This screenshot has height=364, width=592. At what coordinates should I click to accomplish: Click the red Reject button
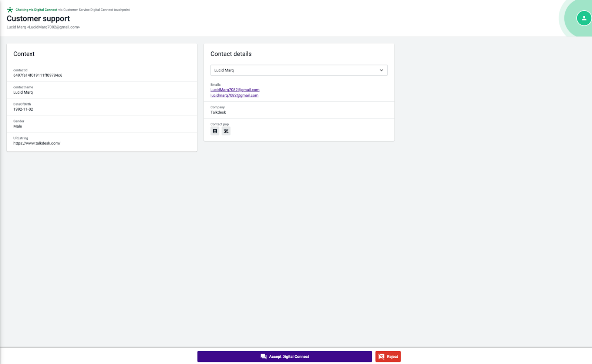(388, 356)
